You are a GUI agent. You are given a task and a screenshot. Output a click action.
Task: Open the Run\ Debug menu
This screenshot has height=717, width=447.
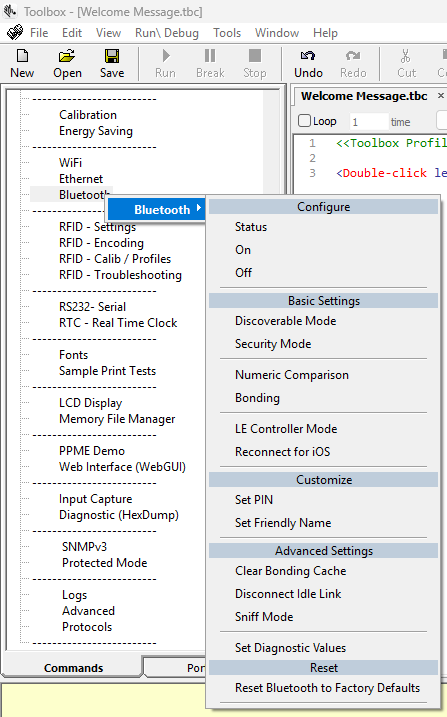(x=167, y=33)
